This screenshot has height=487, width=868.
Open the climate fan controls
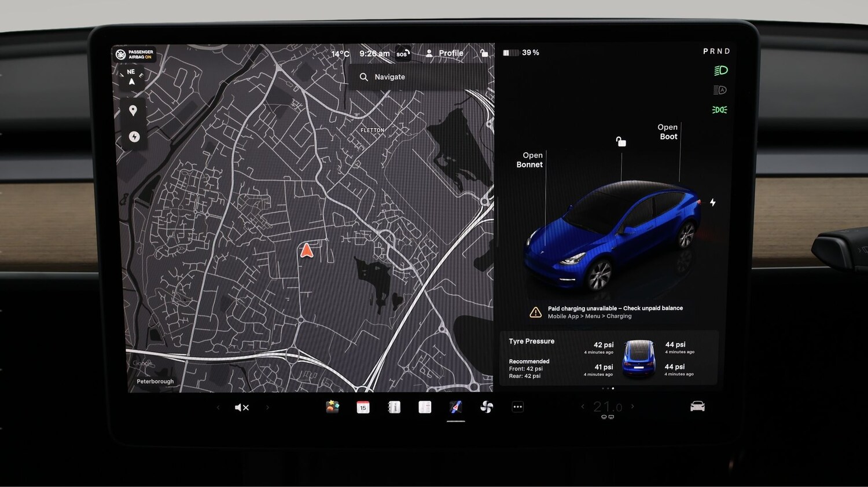point(486,407)
